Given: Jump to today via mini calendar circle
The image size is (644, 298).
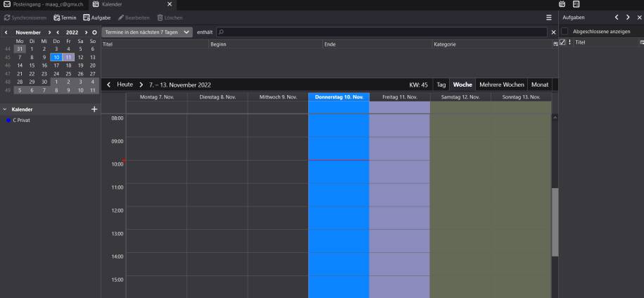Looking at the screenshot, I should point(94,32).
